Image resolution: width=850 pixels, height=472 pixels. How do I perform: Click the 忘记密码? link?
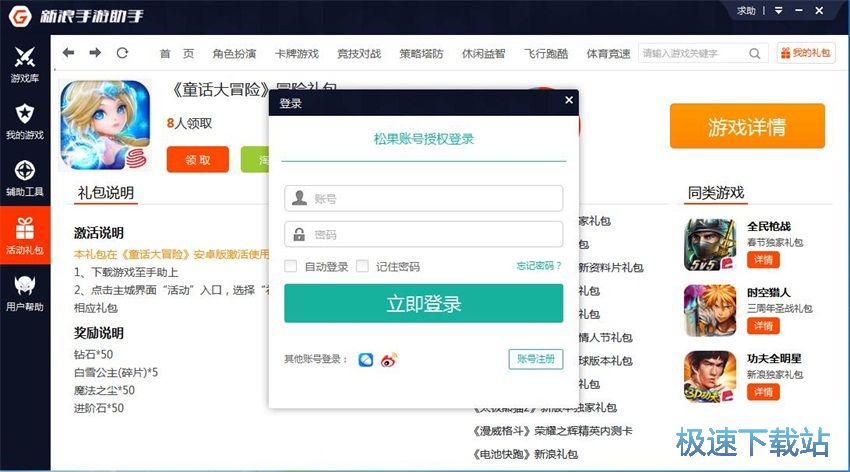(538, 266)
